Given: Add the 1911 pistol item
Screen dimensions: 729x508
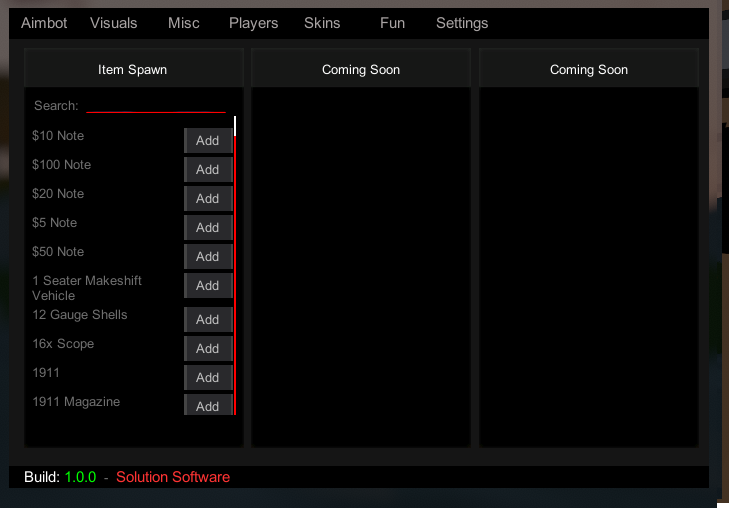Looking at the screenshot, I should (x=208, y=377).
